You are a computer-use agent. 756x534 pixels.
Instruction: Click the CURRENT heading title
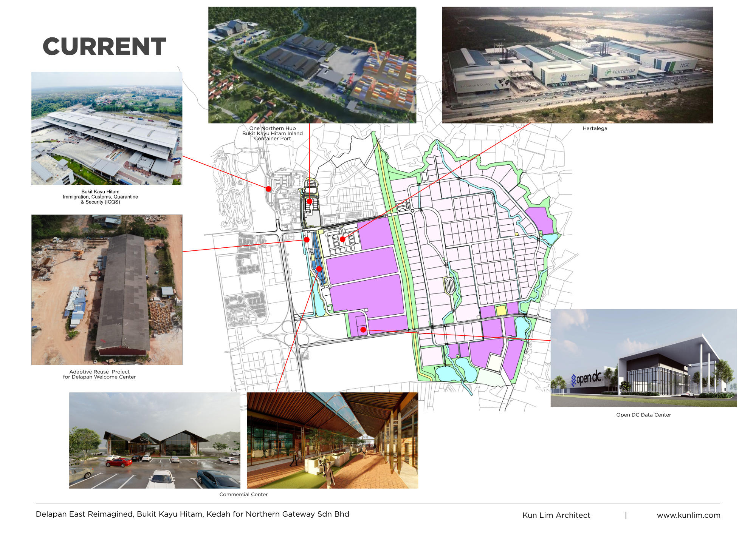click(104, 46)
